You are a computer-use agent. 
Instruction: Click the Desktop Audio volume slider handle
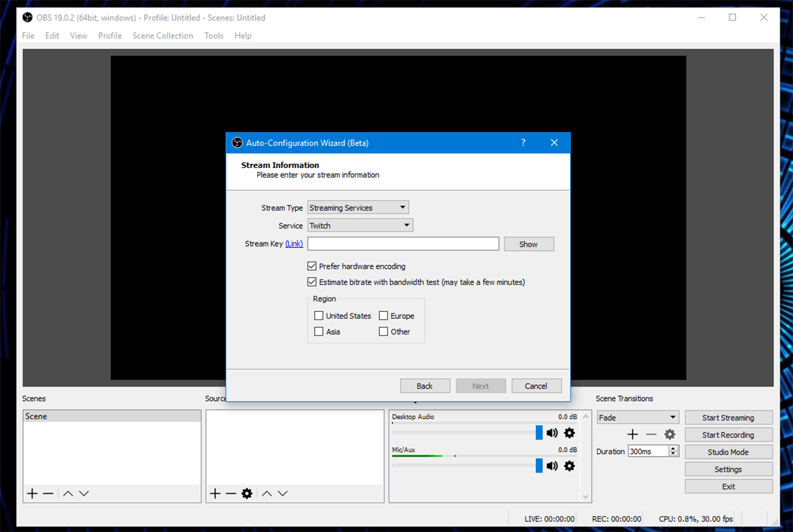tap(539, 433)
